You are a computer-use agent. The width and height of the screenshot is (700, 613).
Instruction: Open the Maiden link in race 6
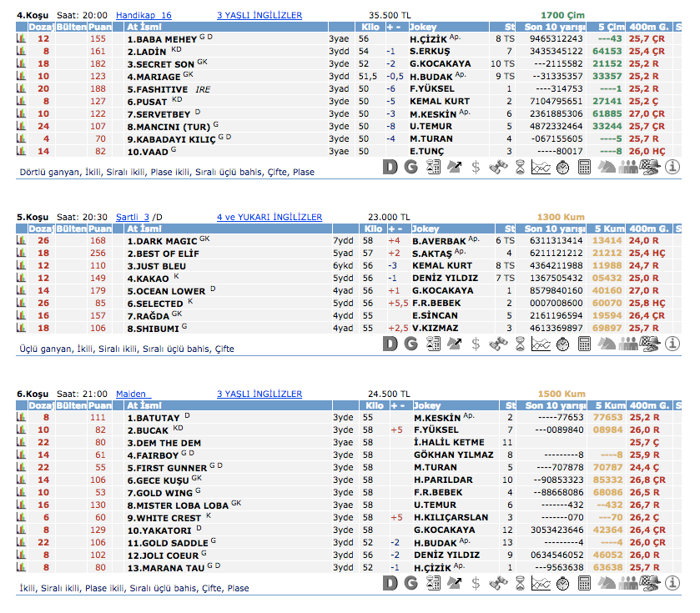click(131, 394)
